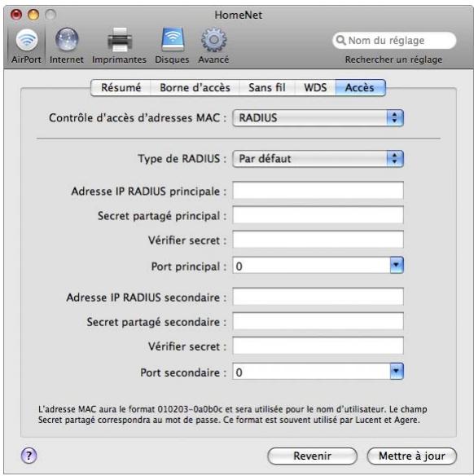
Task: Focus the Nom du réglage search field
Action: (x=394, y=41)
